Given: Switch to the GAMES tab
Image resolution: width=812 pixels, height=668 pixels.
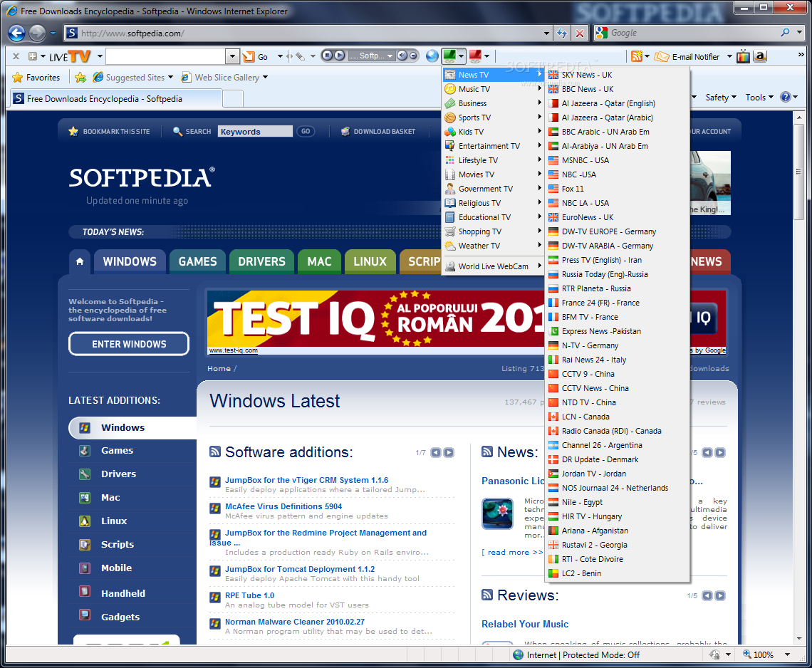Looking at the screenshot, I should tap(197, 261).
